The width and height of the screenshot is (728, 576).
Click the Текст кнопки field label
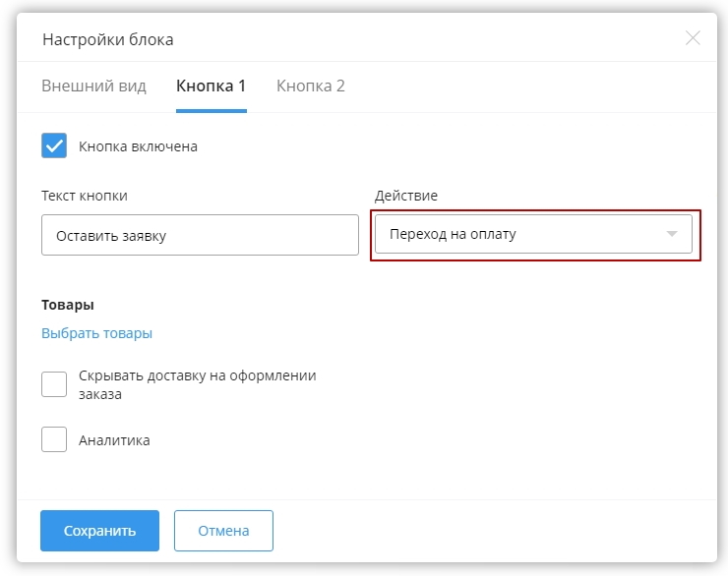(85, 196)
